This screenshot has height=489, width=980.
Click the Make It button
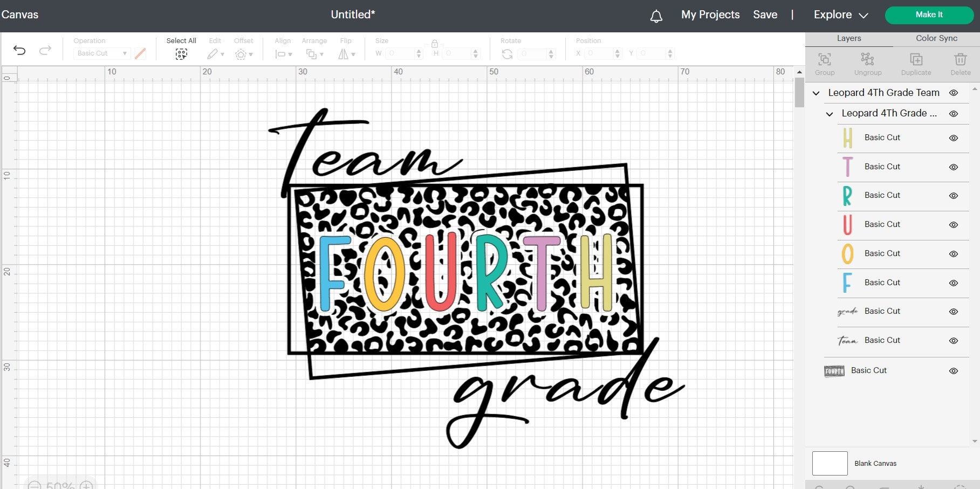[928, 15]
